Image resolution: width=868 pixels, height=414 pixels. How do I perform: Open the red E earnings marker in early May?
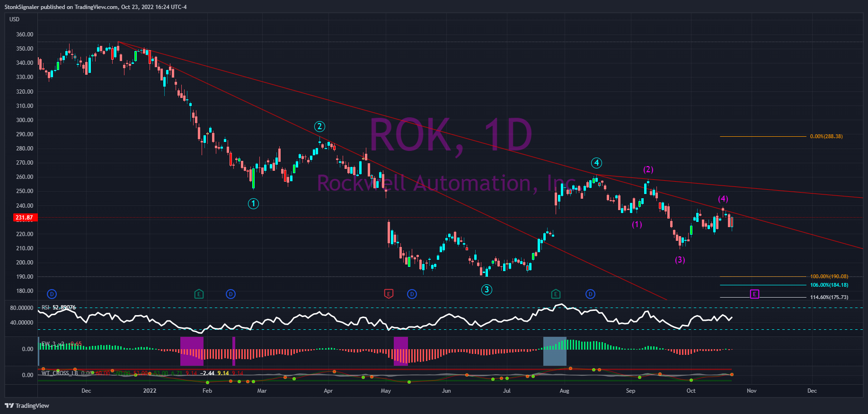point(388,294)
